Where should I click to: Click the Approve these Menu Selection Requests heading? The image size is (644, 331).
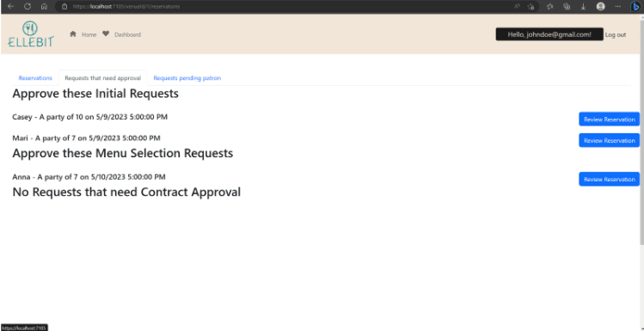coord(123,154)
